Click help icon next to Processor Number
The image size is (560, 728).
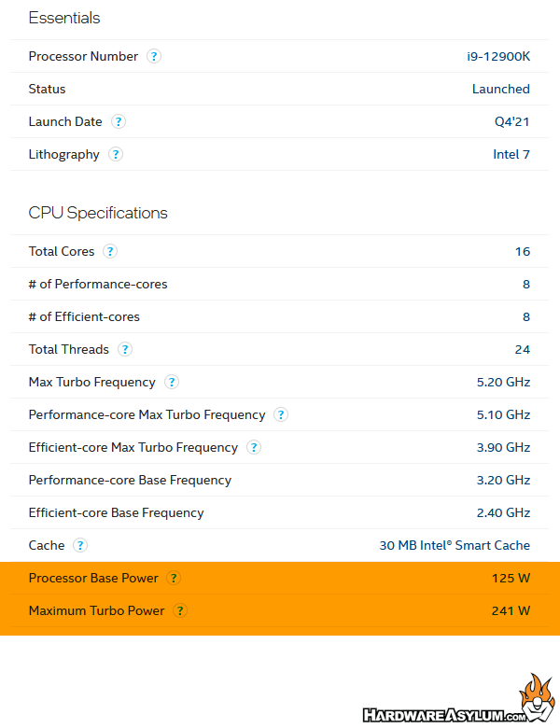[154, 56]
